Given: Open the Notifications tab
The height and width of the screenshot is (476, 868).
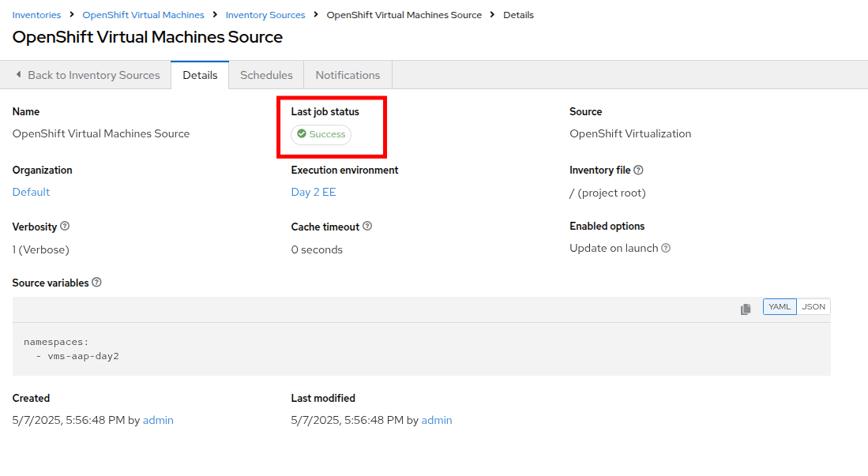Looking at the screenshot, I should [x=348, y=75].
